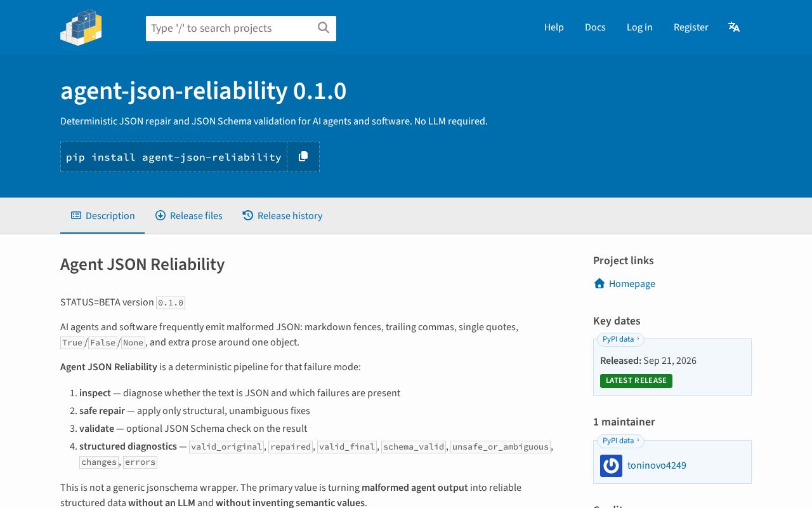
Task: Click the repaired code tag
Action: coord(291,447)
